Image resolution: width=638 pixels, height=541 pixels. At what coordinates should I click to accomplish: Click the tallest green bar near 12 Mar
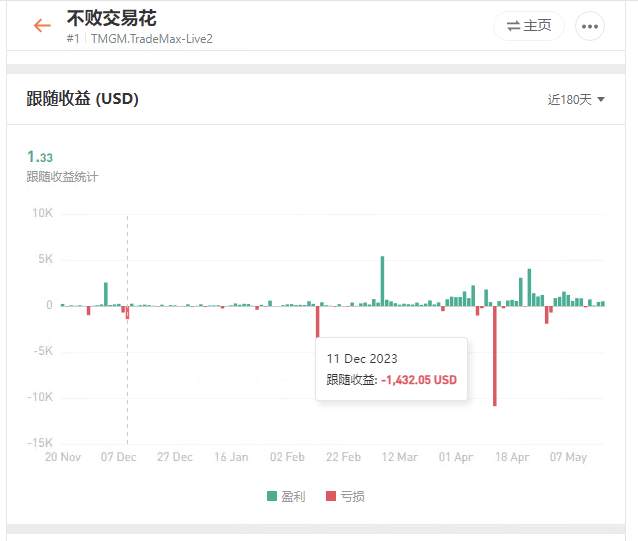coord(382,281)
